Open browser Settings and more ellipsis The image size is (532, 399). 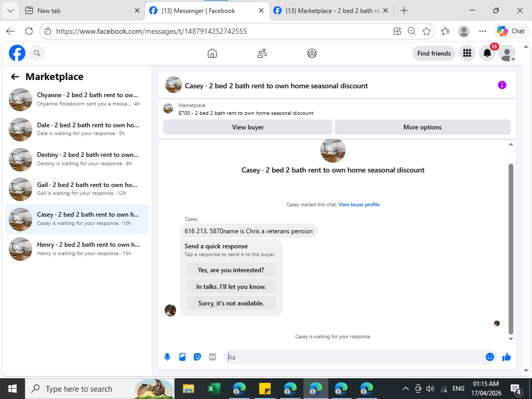(483, 31)
